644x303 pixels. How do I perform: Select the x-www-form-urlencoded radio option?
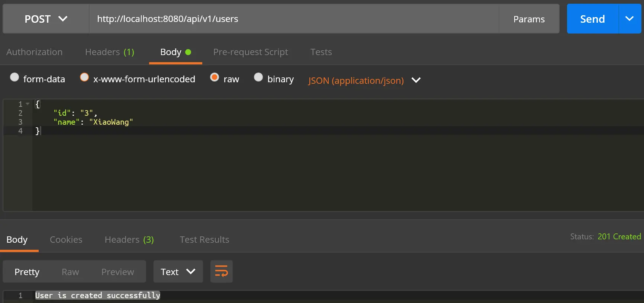pos(84,77)
